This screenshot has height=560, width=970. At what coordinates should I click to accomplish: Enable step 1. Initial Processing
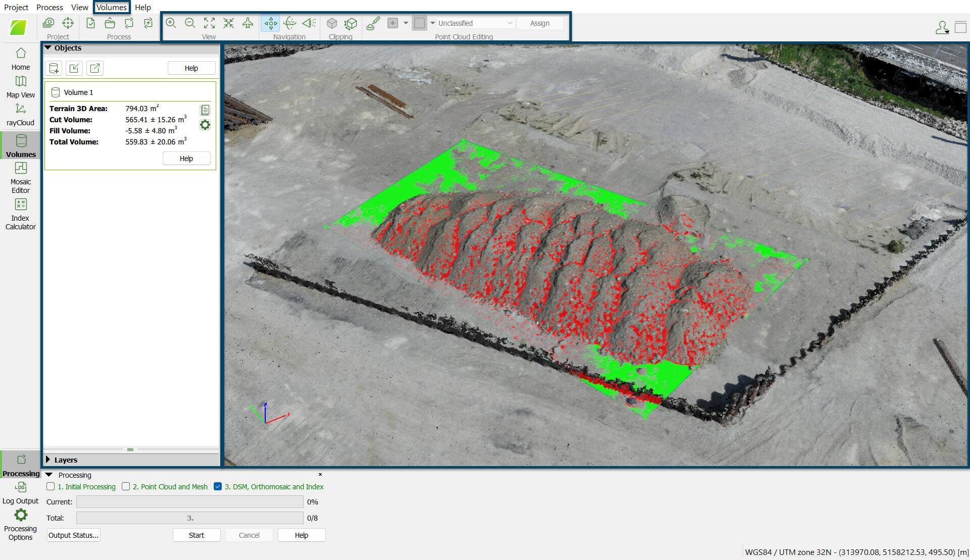(50, 486)
